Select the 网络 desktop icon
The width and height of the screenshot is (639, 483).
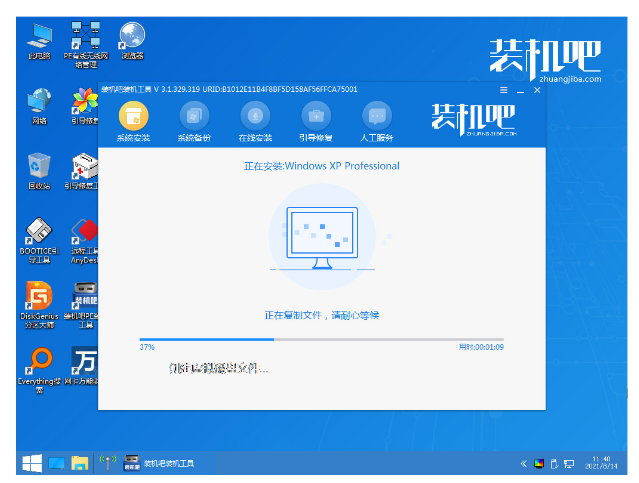(x=39, y=106)
